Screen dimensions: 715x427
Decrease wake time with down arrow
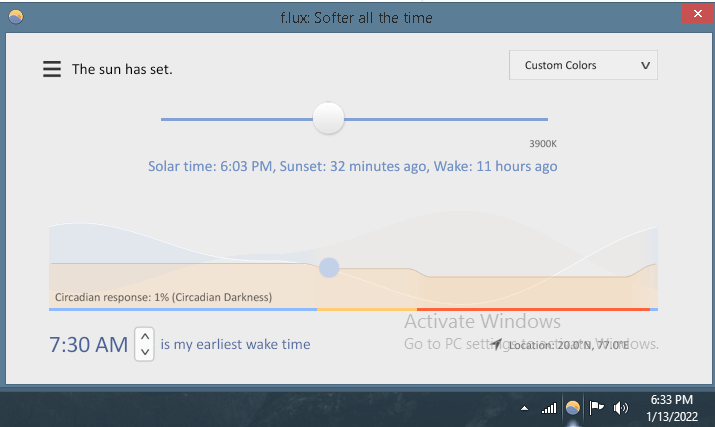145,352
